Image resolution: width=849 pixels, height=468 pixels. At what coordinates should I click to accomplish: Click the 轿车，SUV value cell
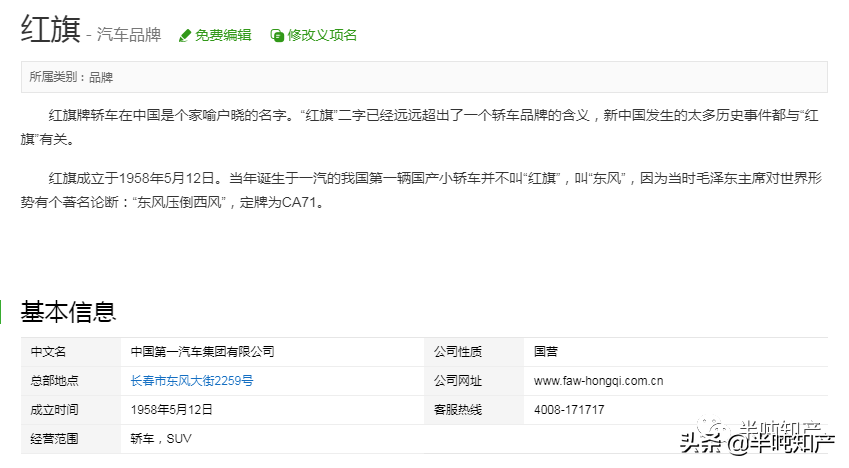(474, 439)
